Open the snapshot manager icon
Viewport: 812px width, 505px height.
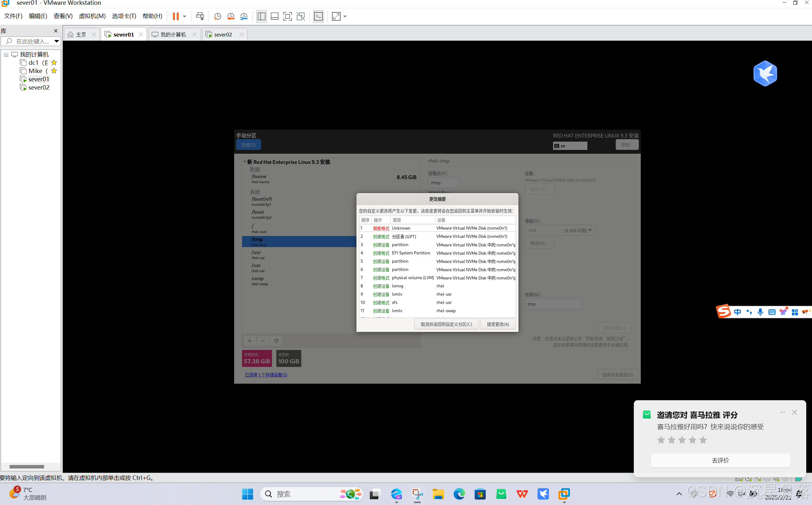tap(244, 16)
